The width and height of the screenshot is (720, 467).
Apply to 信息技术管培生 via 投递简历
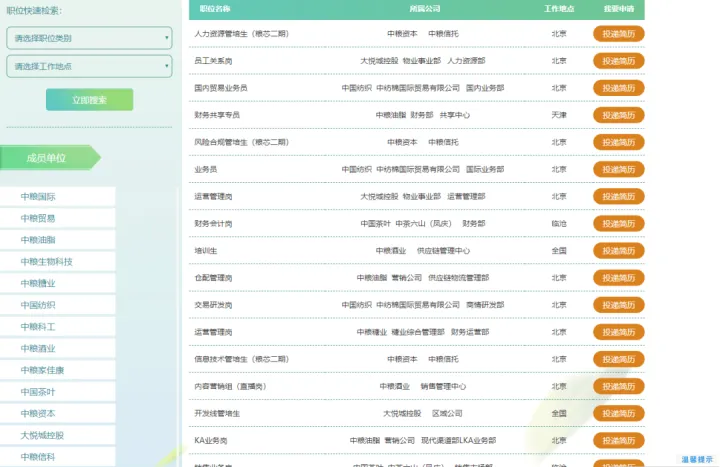point(619,359)
